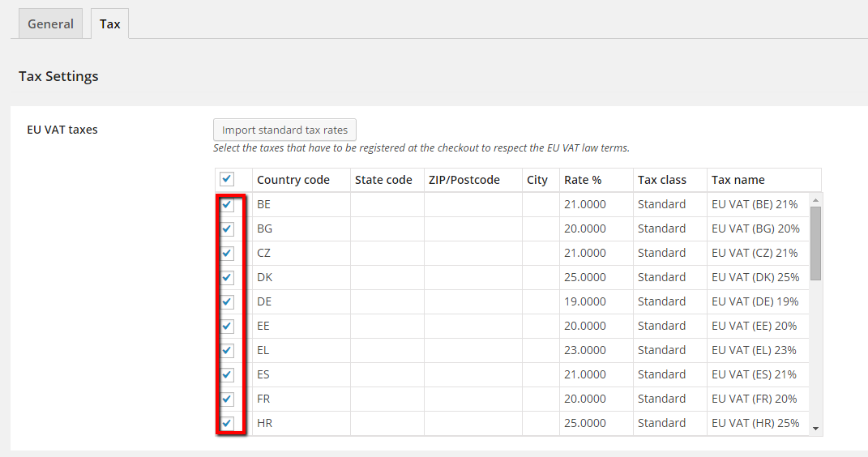Uncheck the BE tax rate checkbox

(x=227, y=204)
